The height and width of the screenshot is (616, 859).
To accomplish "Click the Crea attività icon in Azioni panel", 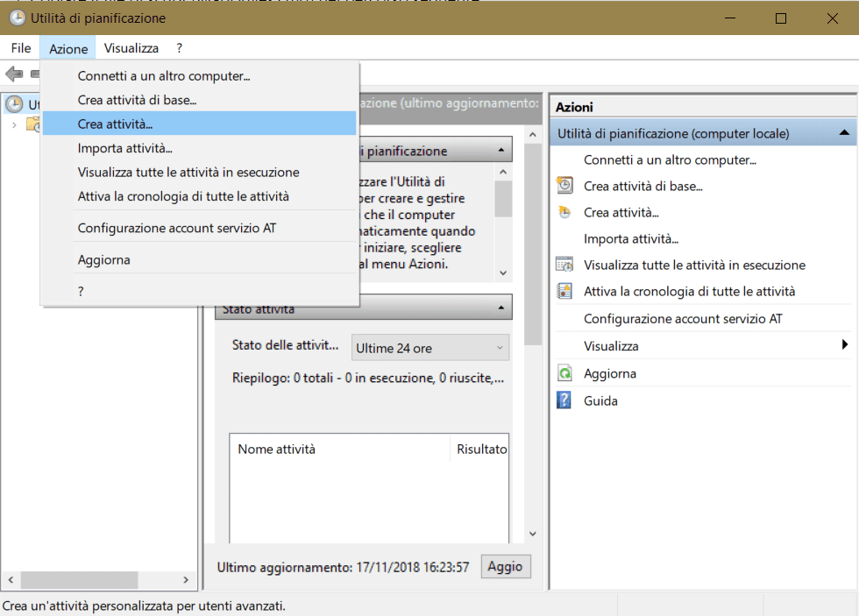I will (565, 212).
